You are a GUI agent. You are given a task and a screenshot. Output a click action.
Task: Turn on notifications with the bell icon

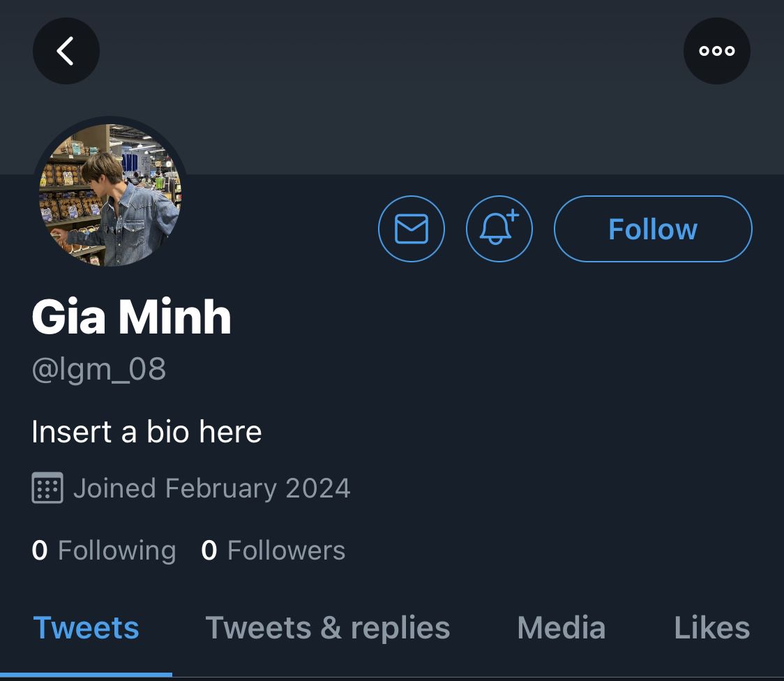(x=499, y=229)
